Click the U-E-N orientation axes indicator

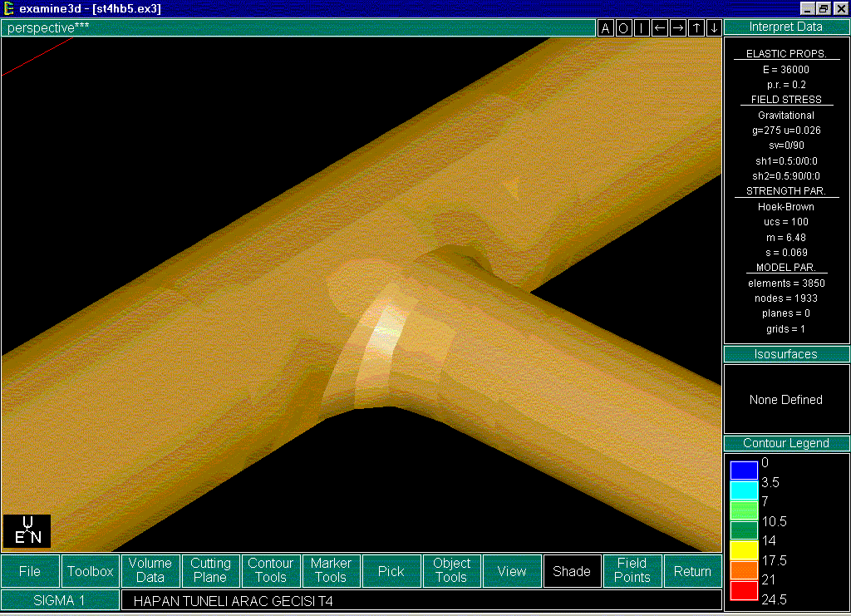(x=27, y=531)
